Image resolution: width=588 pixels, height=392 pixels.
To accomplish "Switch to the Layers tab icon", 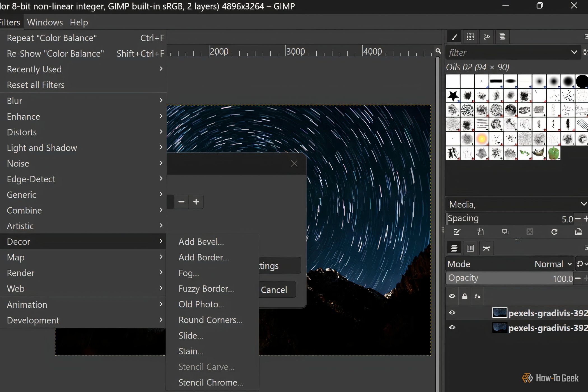I will click(x=454, y=248).
